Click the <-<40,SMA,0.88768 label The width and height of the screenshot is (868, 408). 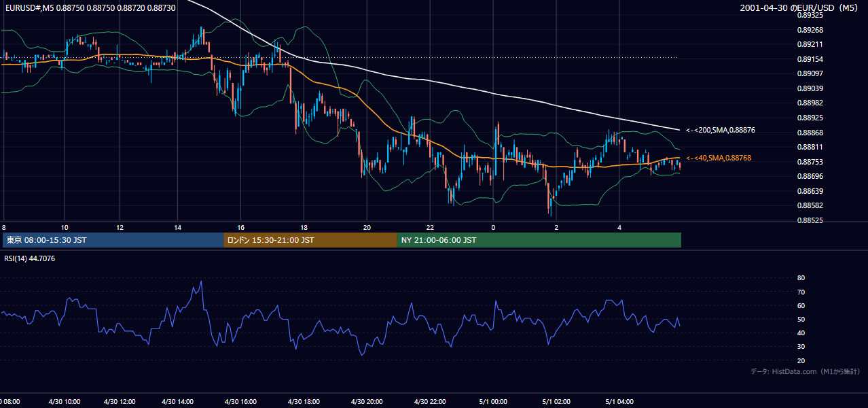tap(719, 158)
